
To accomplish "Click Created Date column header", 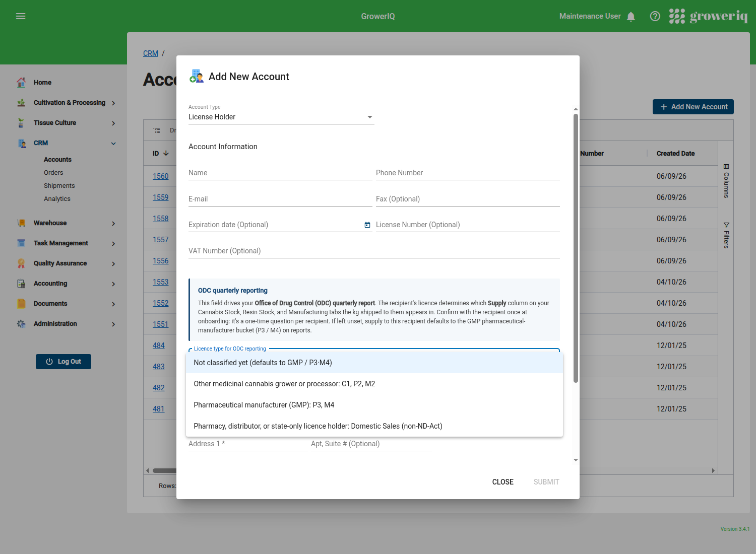I will tap(675, 154).
